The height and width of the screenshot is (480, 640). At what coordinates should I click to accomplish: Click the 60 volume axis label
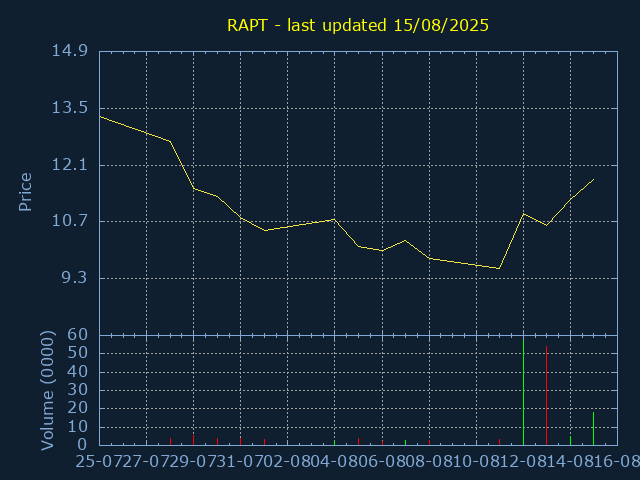point(78,335)
